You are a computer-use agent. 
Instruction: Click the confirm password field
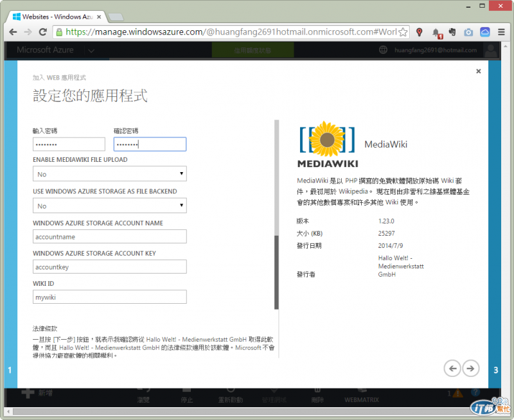point(150,144)
